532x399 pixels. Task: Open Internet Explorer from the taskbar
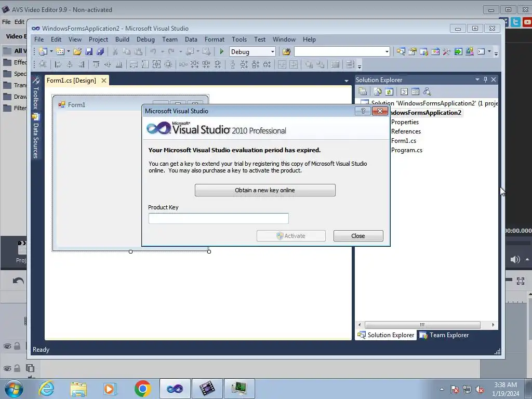pyautogui.click(x=46, y=389)
